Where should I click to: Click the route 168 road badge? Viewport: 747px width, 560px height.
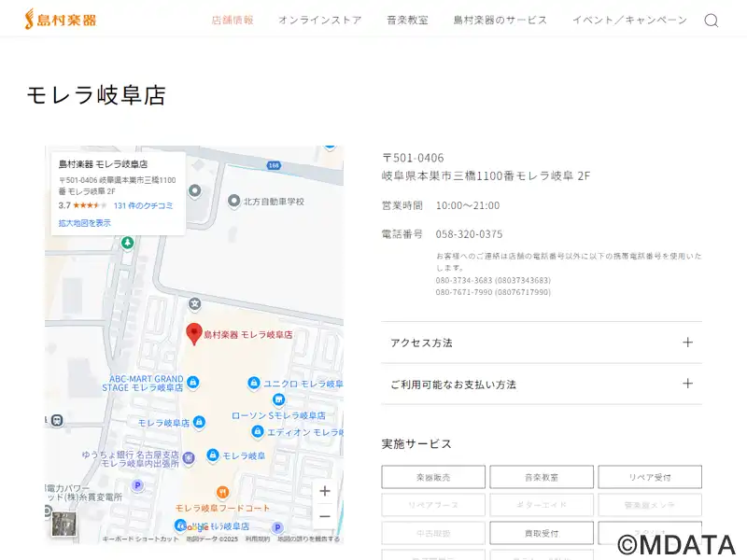tap(274, 165)
